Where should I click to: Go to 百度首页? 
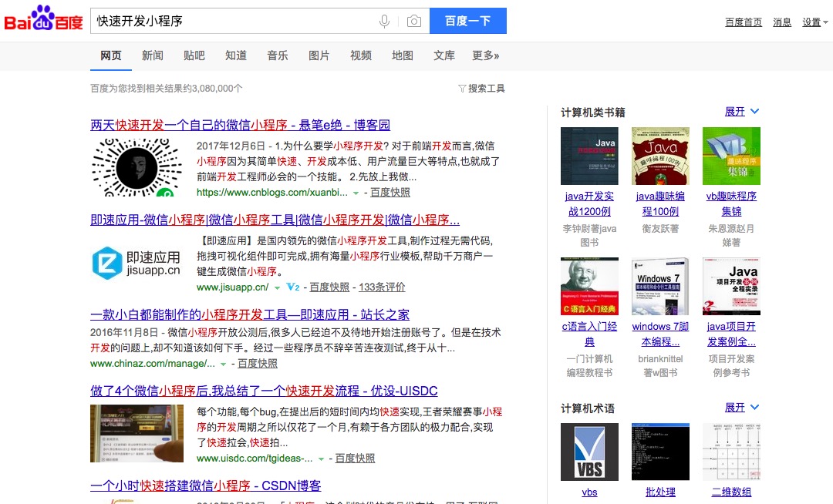(744, 22)
